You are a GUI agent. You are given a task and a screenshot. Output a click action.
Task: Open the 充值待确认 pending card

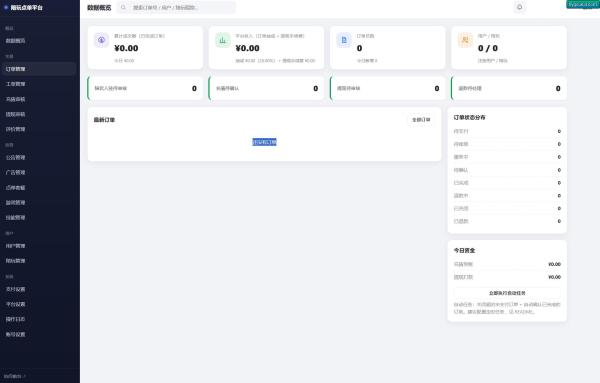click(266, 88)
